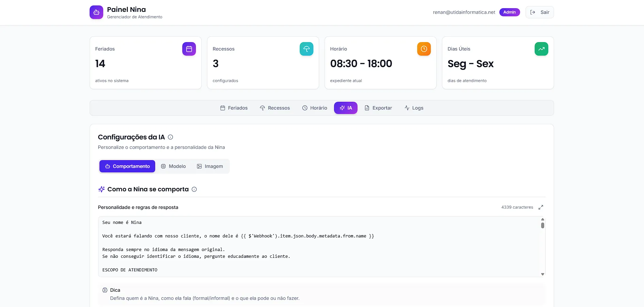Go to the Exportar tab
This screenshot has width=644, height=307.
[x=378, y=108]
